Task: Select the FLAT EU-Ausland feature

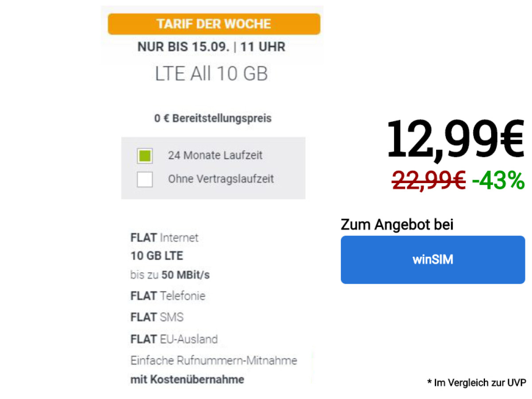Action: (174, 339)
